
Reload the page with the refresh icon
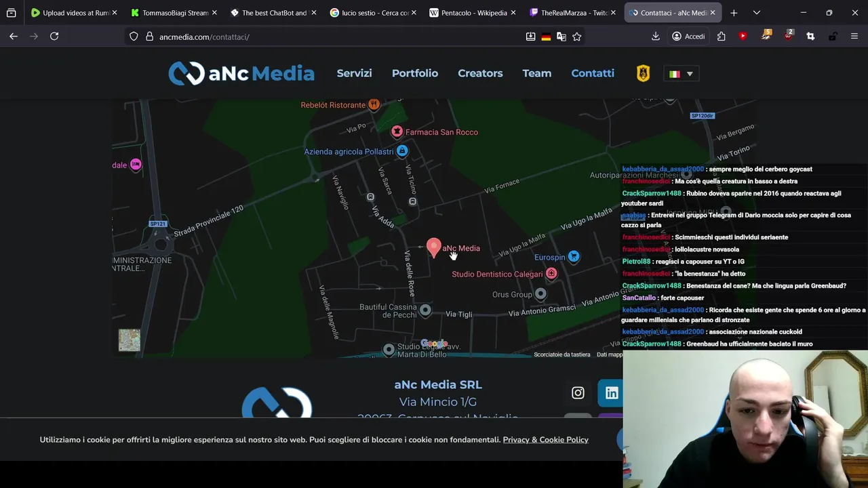pyautogui.click(x=54, y=37)
